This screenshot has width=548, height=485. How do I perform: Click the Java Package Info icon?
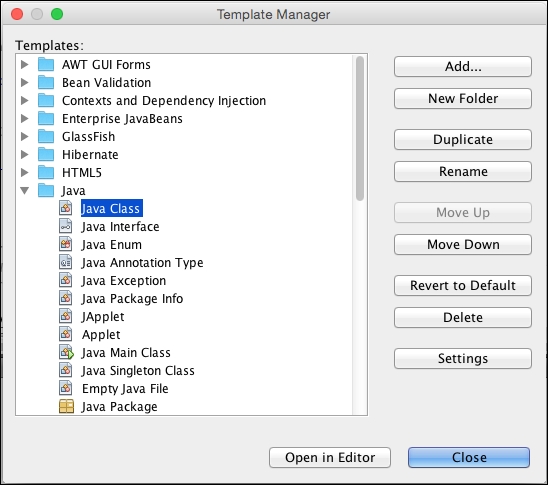click(x=65, y=298)
